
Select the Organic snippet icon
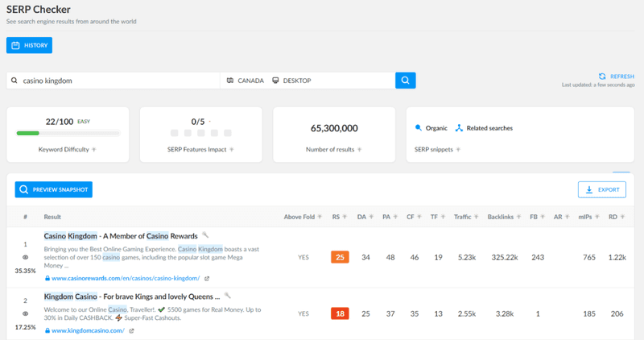pyautogui.click(x=418, y=128)
